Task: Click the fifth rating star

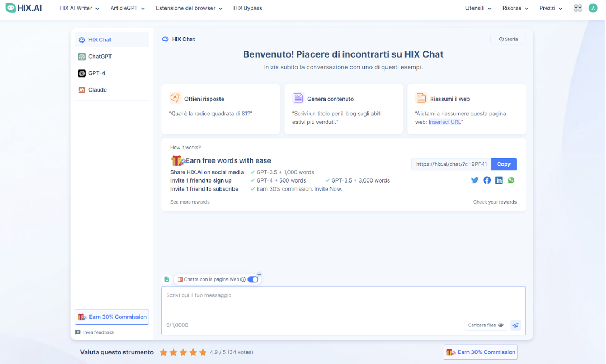Action: 203,352
